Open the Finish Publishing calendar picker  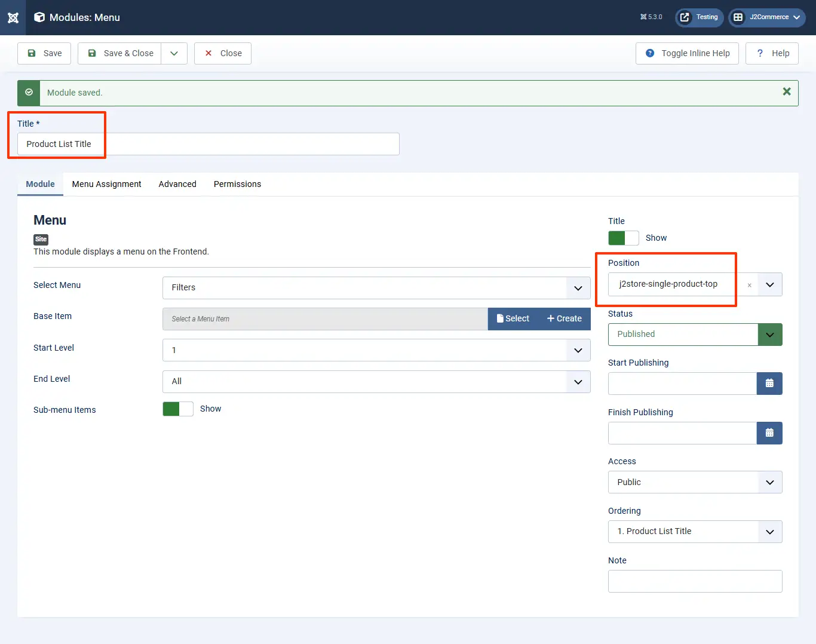click(x=769, y=433)
